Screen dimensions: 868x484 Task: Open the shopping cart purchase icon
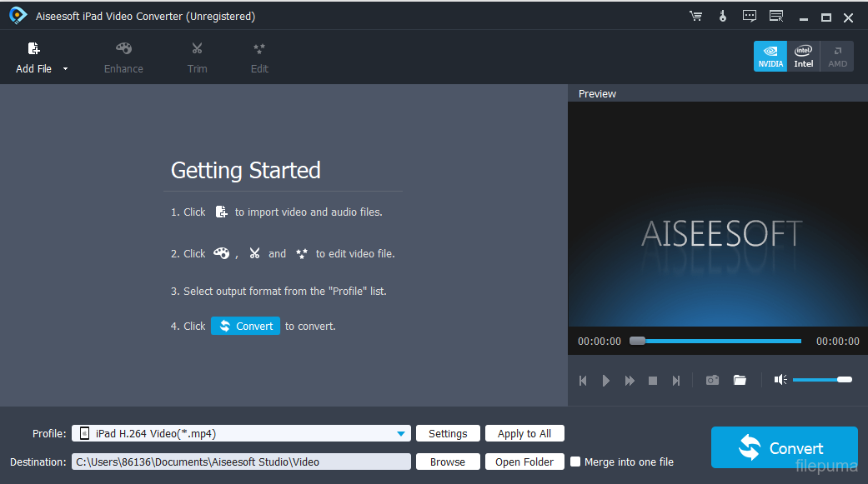pos(695,17)
